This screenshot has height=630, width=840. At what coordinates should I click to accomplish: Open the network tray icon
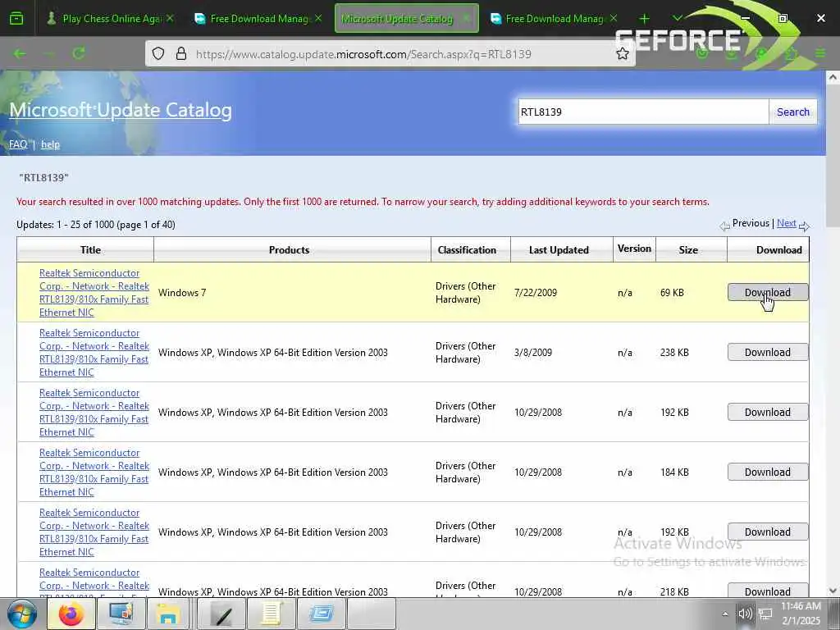tap(765, 614)
